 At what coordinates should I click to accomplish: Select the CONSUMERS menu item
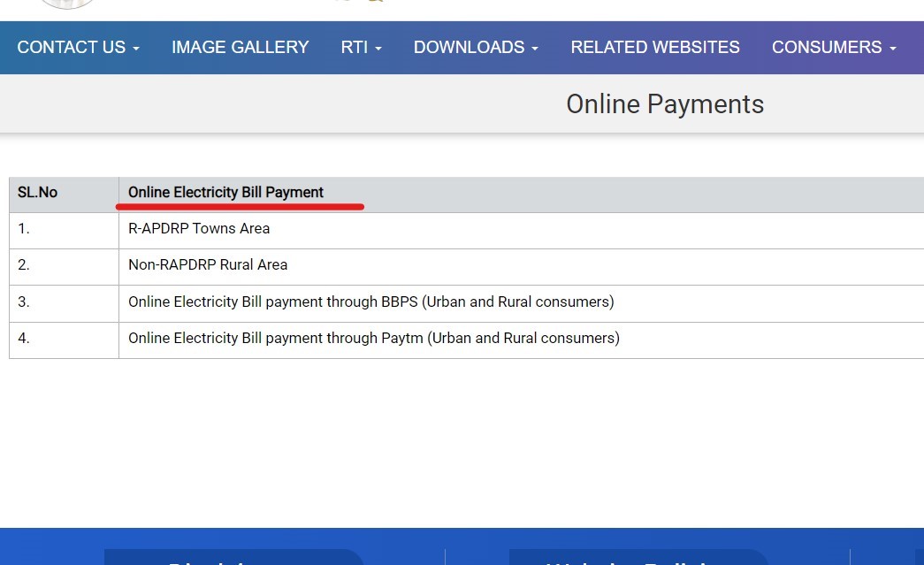click(828, 47)
